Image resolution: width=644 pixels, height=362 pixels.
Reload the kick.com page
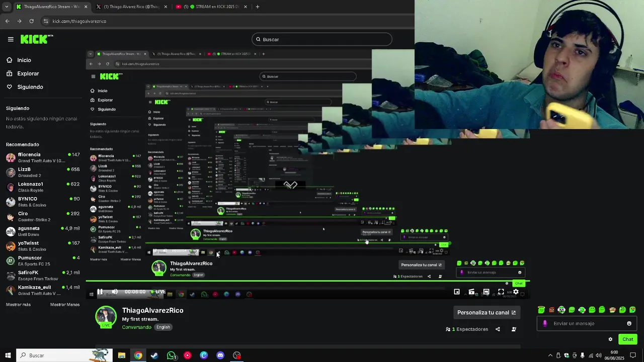[31, 21]
